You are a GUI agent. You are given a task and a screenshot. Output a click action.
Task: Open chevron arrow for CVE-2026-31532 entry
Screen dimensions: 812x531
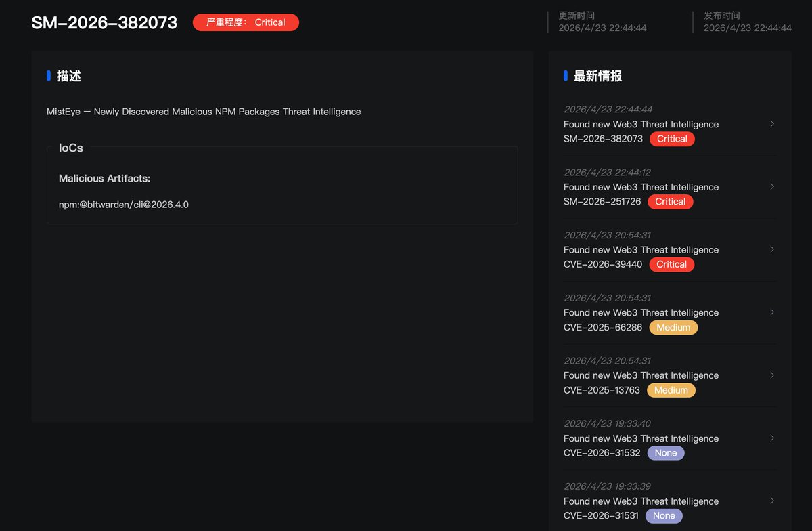772,438
